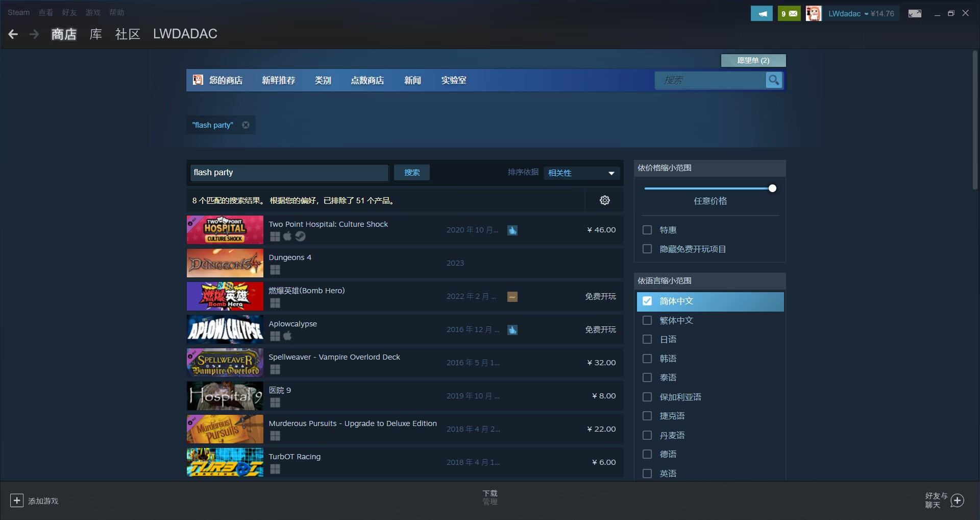Check the 日语 language filter
The width and height of the screenshot is (980, 520).
click(x=647, y=339)
